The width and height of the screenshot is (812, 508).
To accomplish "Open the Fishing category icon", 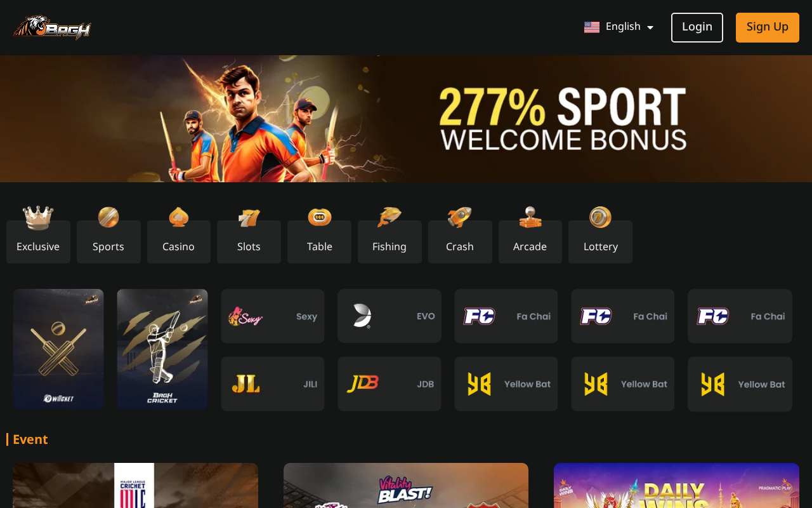I will pyautogui.click(x=390, y=235).
